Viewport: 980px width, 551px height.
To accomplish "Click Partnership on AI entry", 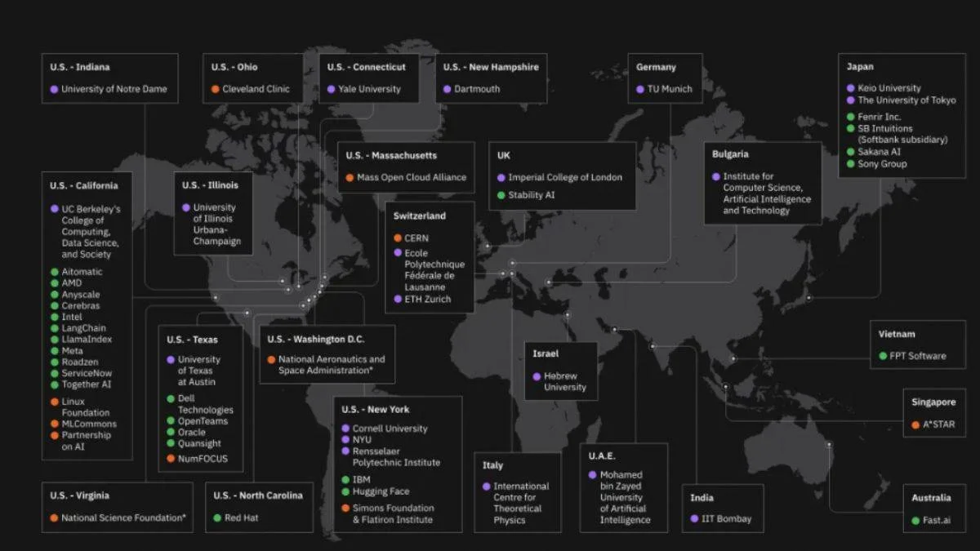I will [81, 441].
